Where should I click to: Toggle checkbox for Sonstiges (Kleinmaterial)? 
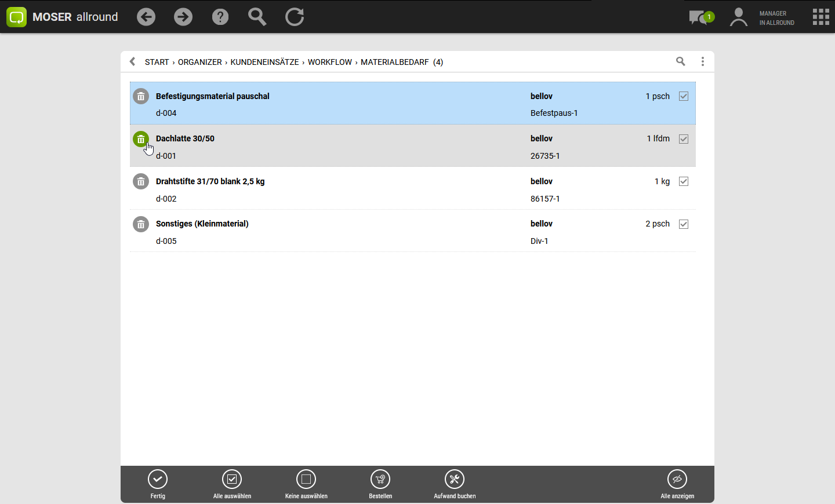[684, 224]
